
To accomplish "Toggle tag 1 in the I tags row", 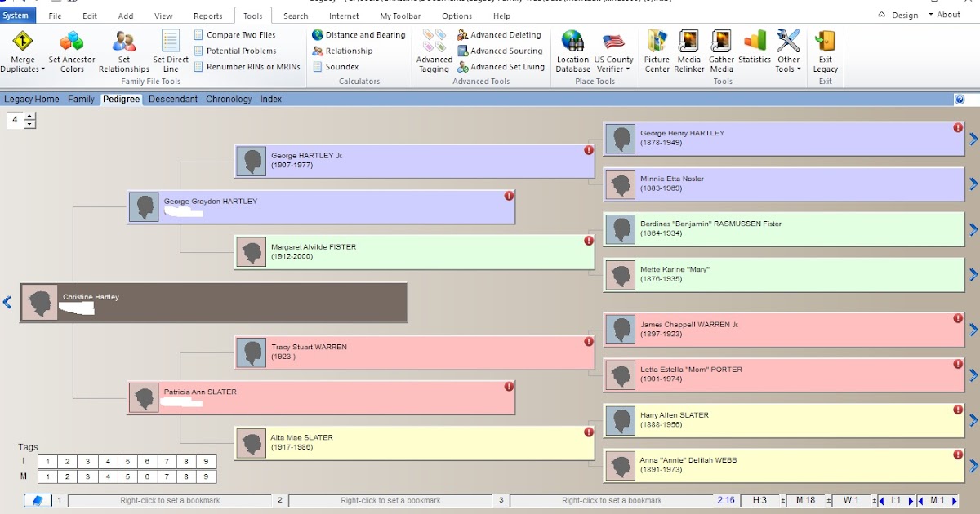I will pos(47,461).
